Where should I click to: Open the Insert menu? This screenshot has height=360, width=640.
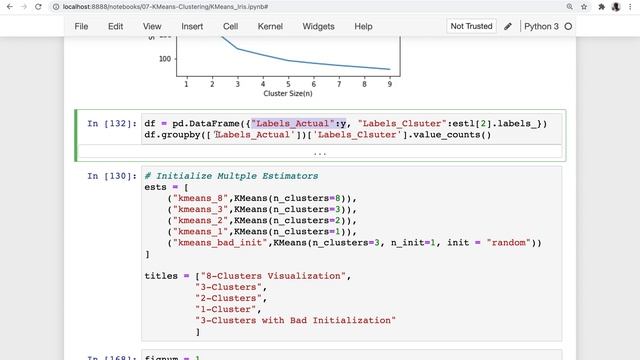pos(192,27)
